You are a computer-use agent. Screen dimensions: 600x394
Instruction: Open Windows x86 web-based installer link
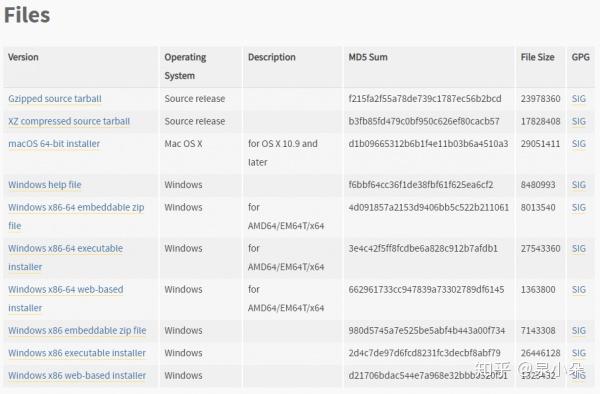coord(77,376)
